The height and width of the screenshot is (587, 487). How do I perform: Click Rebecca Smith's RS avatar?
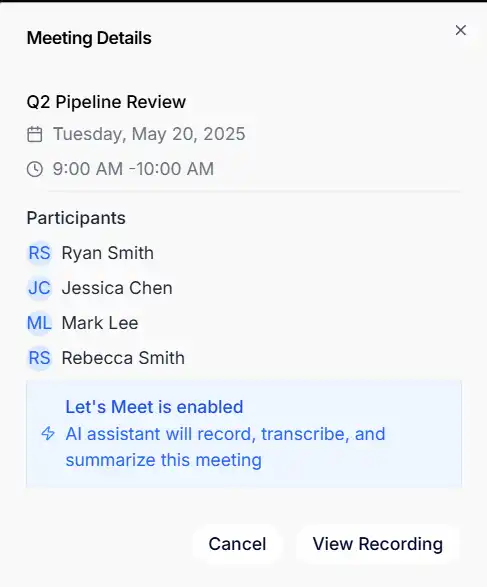[39, 358]
